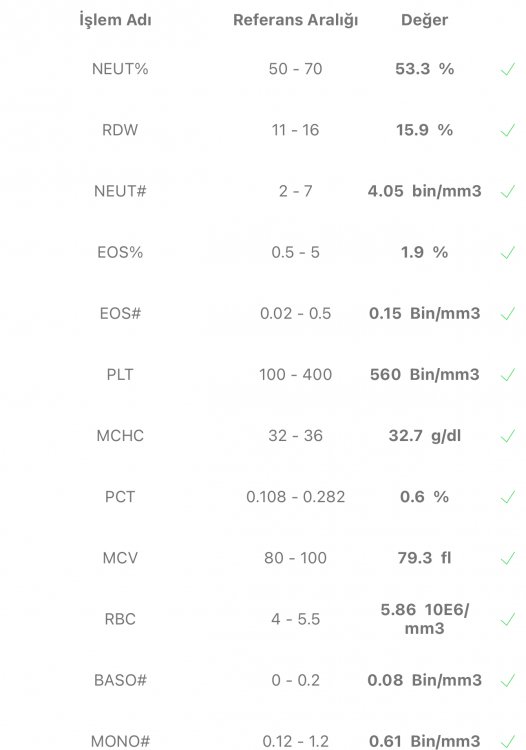Select the İşlem Adı column header

tap(115, 20)
